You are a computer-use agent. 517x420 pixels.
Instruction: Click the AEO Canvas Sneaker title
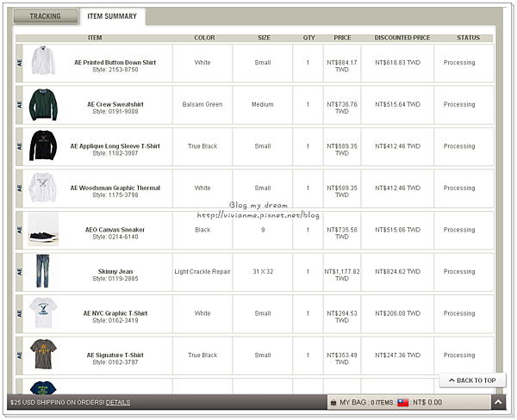pos(115,230)
